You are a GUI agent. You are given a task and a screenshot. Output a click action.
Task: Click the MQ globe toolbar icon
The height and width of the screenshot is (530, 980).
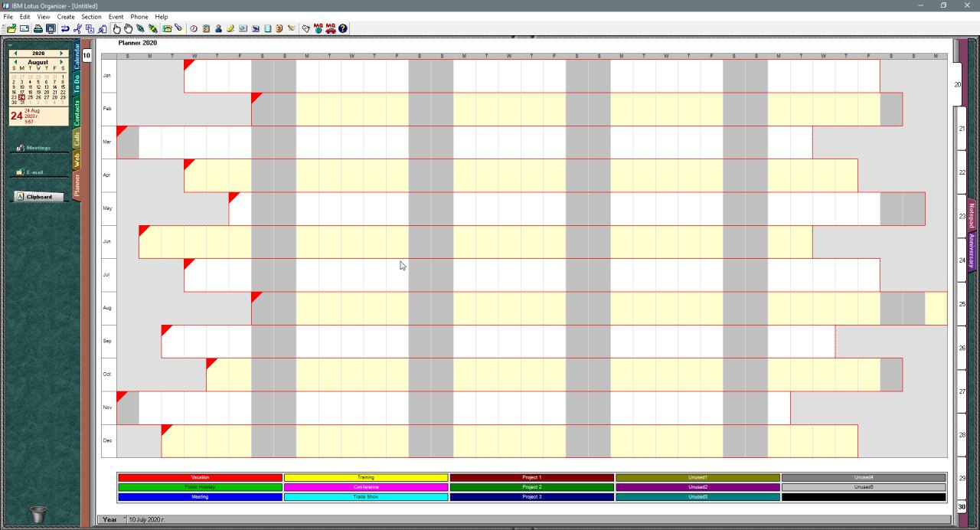pos(318,28)
